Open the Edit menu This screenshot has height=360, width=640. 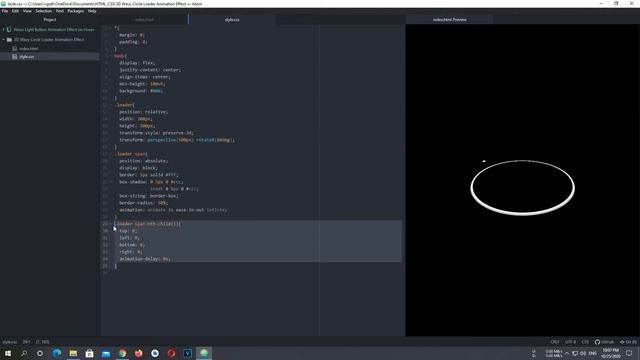point(15,11)
